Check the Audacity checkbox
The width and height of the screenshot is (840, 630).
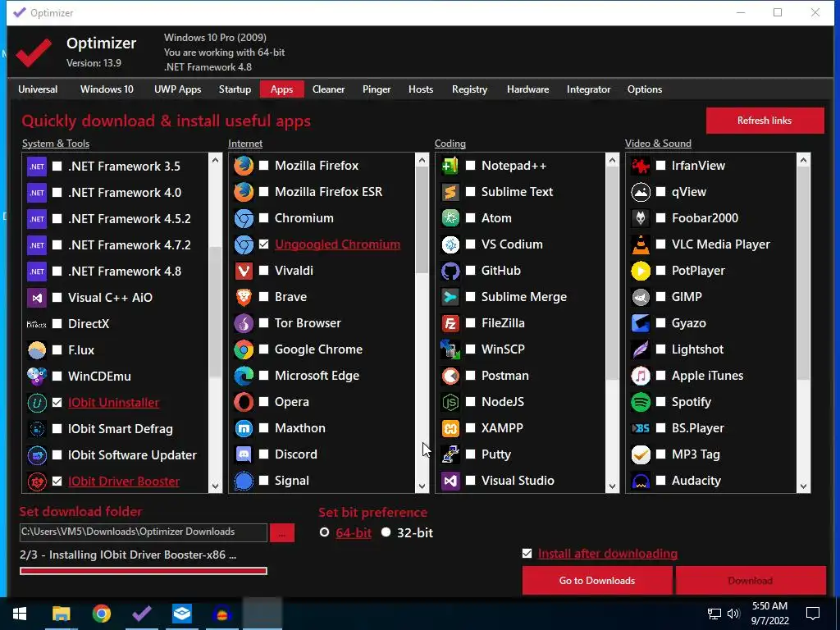click(660, 481)
